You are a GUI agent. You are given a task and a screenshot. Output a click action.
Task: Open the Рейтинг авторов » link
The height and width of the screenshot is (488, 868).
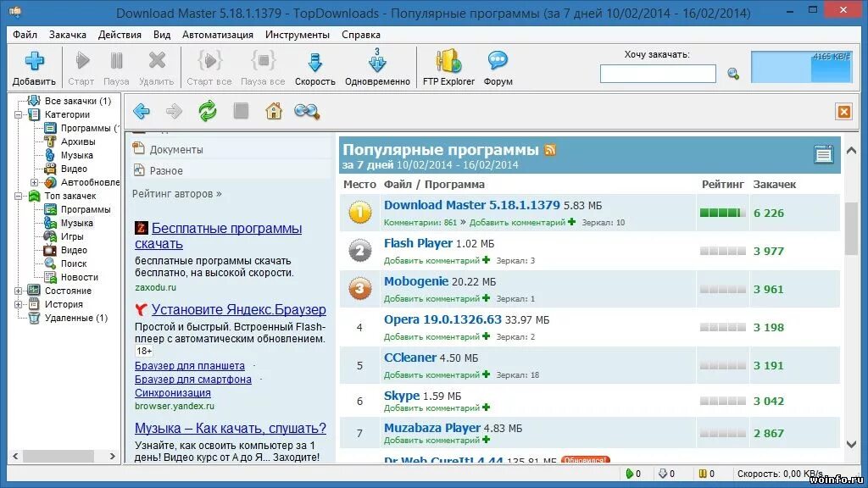(x=176, y=194)
